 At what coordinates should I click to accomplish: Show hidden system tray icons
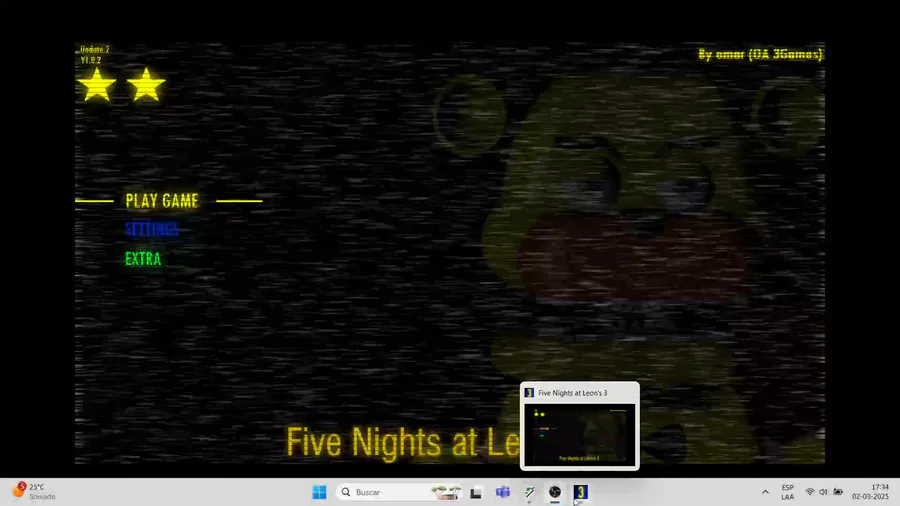click(765, 492)
